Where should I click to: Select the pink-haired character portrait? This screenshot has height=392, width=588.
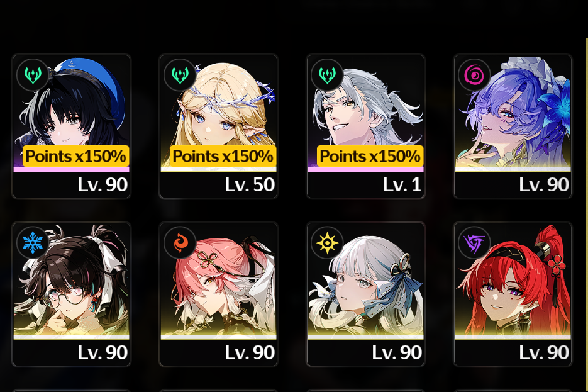218,294
